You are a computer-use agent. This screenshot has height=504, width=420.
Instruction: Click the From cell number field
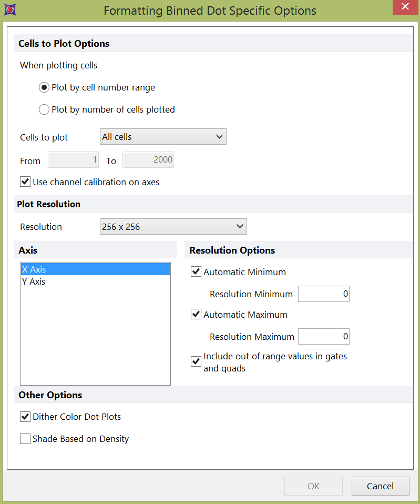tap(73, 160)
